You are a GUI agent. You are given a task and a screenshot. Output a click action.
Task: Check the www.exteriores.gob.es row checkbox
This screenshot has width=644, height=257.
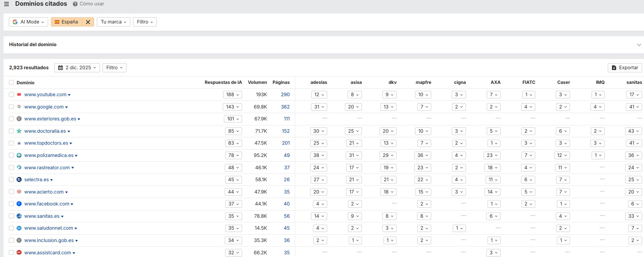pos(11,119)
